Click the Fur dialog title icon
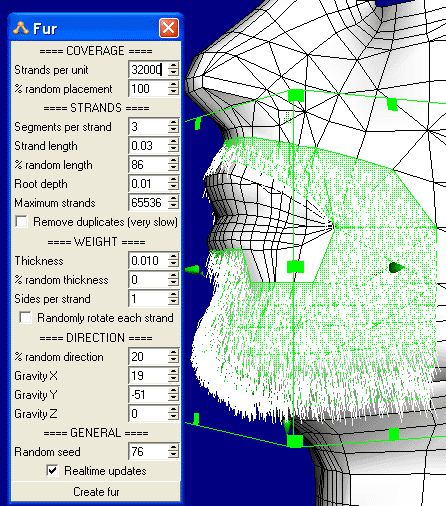 21,28
